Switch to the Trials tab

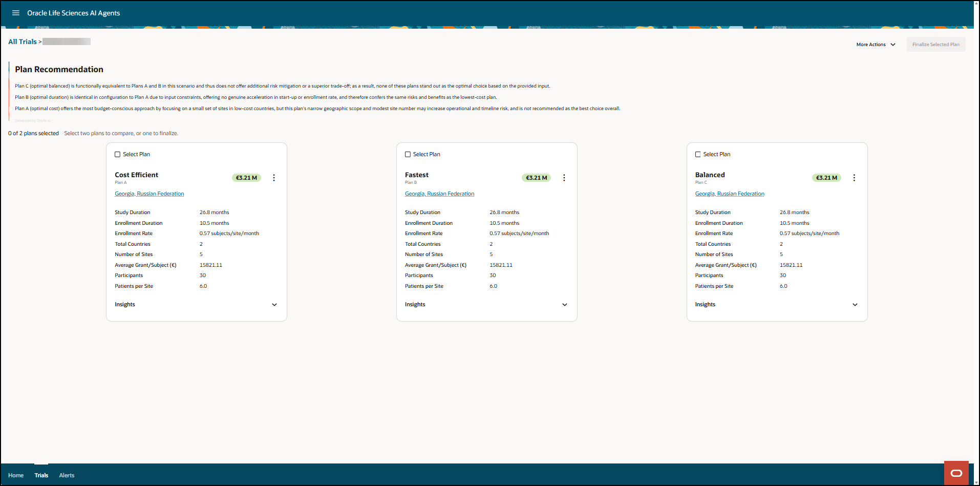click(41, 475)
